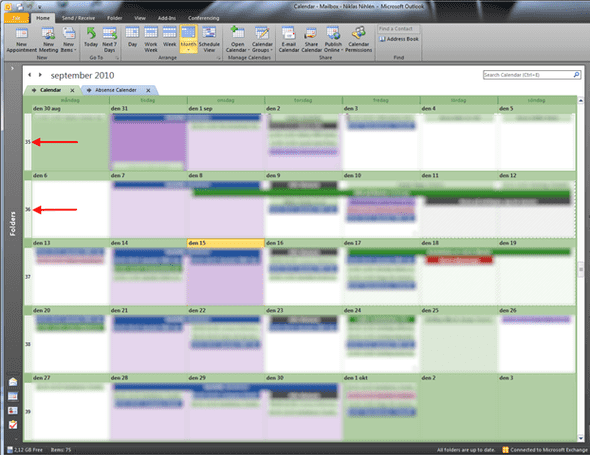Open Calendar Permissions settings
The image size is (590, 455).
(359, 40)
